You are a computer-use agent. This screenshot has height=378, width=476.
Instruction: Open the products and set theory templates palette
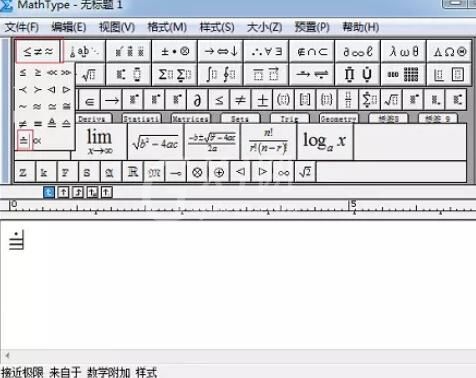(358, 74)
